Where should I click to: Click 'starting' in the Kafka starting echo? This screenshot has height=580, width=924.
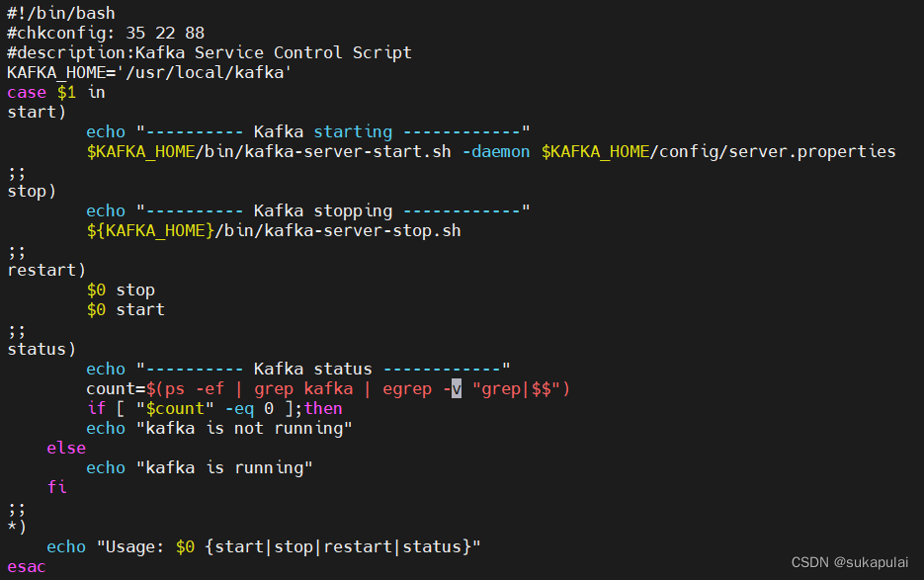353,132
